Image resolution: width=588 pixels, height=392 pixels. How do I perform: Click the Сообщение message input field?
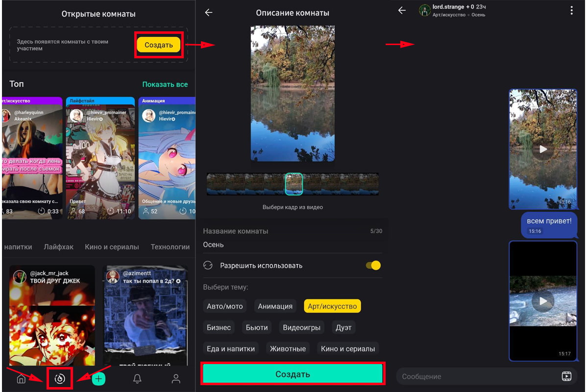tap(475, 376)
